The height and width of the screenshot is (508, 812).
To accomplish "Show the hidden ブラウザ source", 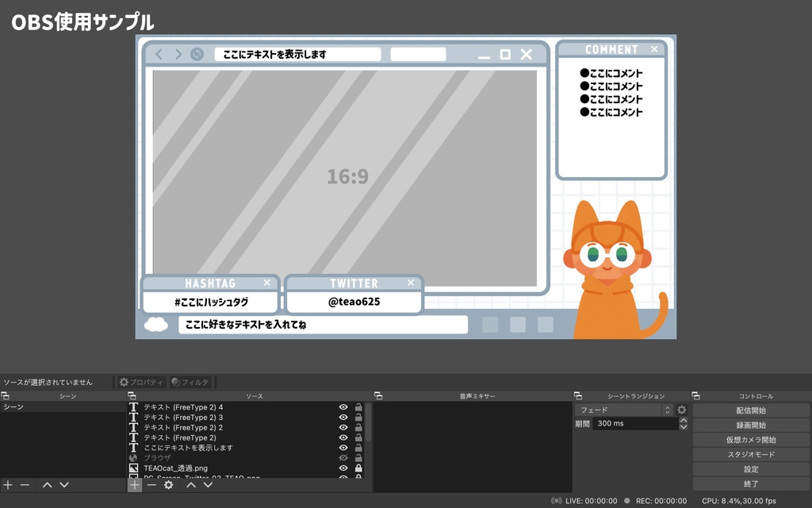I will point(343,458).
